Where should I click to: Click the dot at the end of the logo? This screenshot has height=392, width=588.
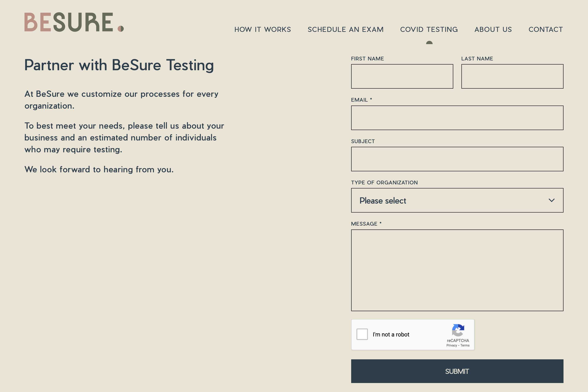click(x=121, y=29)
